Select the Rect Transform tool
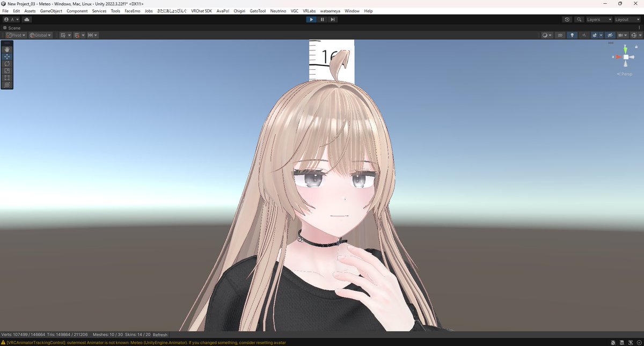This screenshot has width=644, height=346. [x=7, y=77]
